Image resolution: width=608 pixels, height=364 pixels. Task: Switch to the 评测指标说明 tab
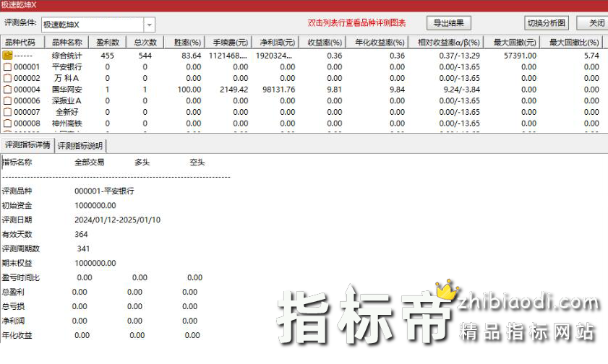click(x=80, y=146)
